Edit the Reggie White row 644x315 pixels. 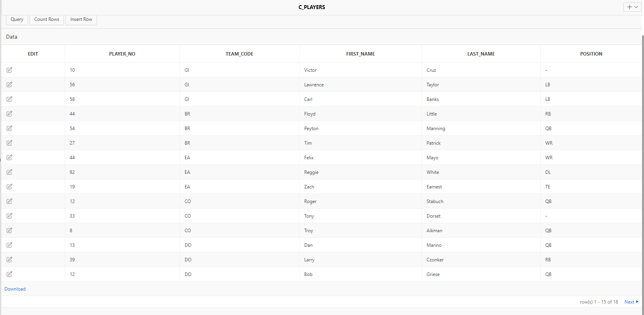[9, 172]
